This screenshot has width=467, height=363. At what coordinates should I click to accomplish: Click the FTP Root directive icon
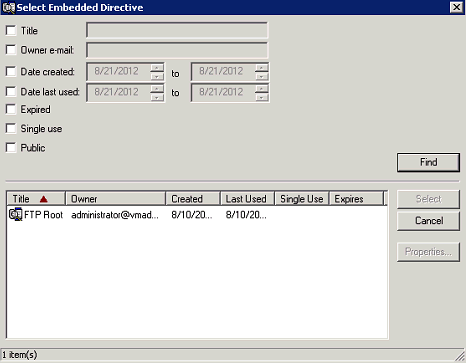coord(15,214)
